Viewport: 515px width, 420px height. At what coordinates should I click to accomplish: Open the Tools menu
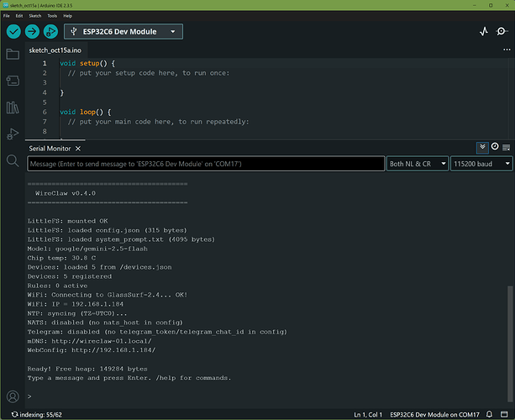(x=52, y=16)
